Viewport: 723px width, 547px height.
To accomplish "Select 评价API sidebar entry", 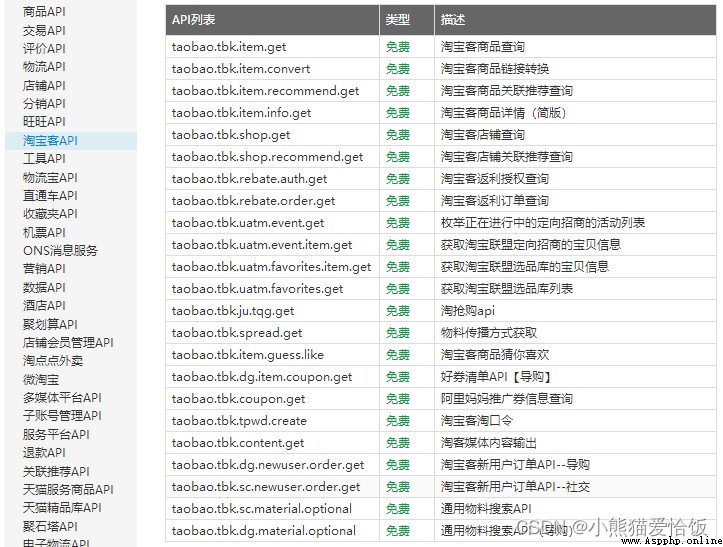I will (x=44, y=48).
